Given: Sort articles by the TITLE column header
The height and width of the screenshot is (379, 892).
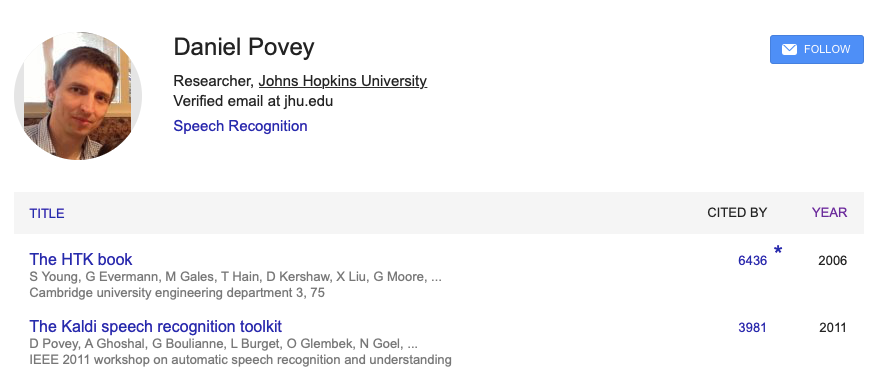Looking at the screenshot, I should [x=47, y=213].
